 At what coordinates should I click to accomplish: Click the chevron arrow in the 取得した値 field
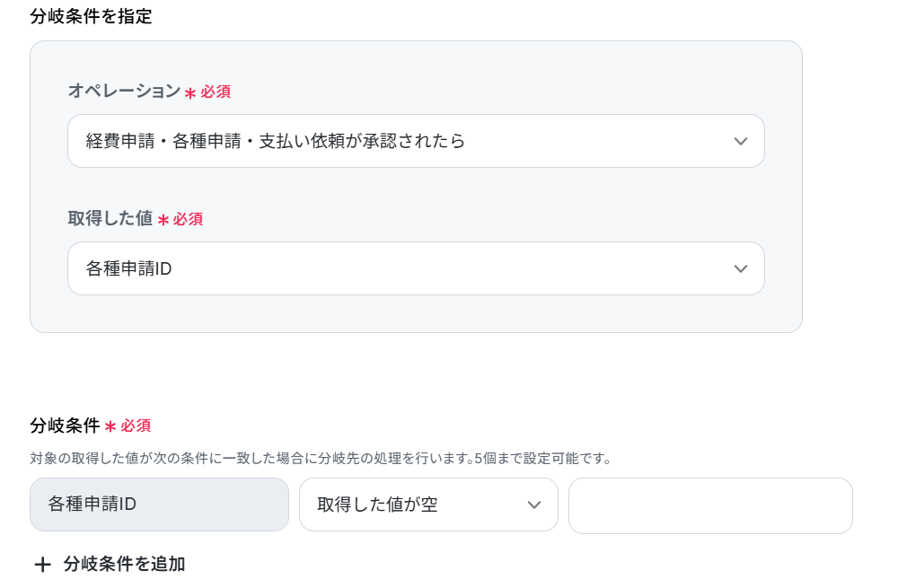point(741,268)
